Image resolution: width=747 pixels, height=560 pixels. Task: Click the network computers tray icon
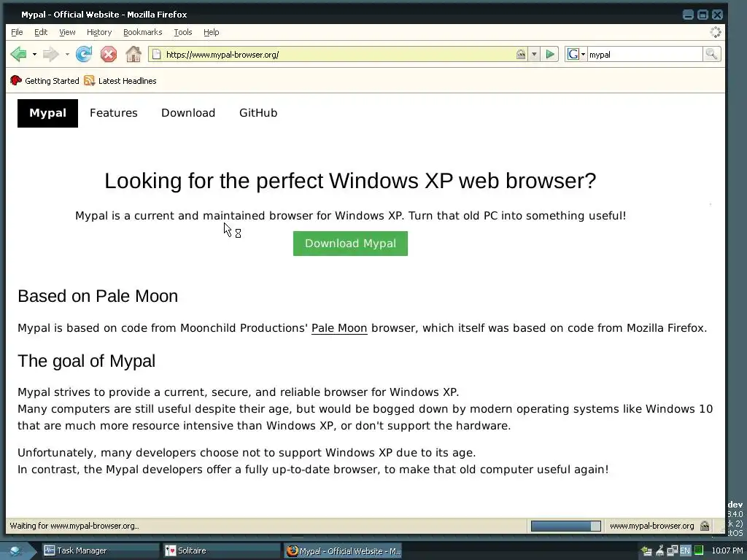click(672, 551)
